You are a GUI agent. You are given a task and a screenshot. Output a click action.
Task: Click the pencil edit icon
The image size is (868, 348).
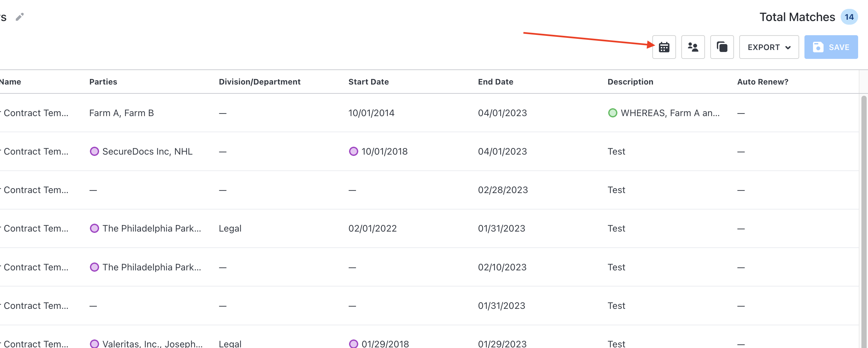19,17
